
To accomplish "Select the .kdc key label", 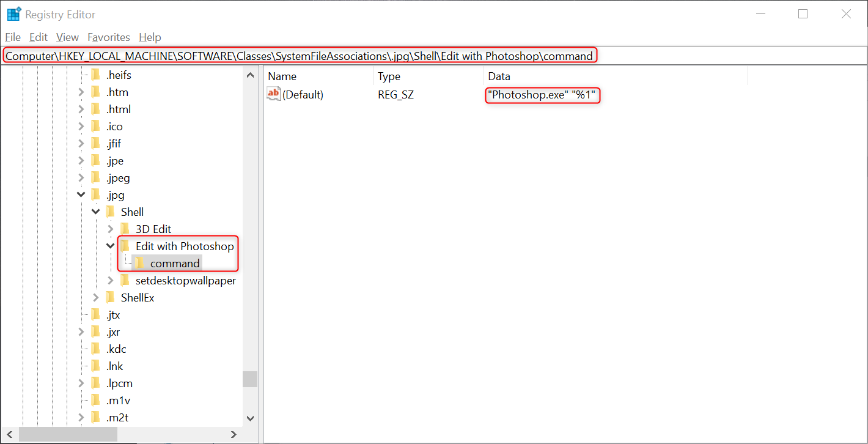I will coord(116,349).
